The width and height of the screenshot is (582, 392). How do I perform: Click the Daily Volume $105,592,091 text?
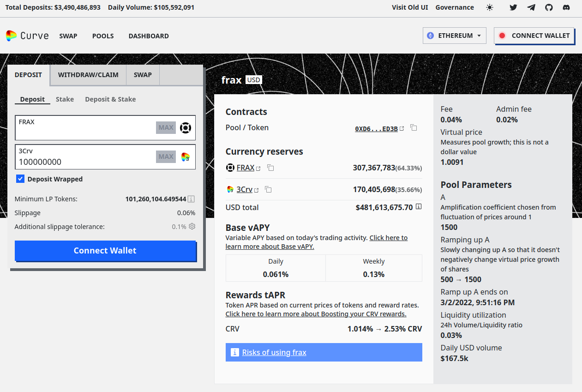click(x=151, y=7)
